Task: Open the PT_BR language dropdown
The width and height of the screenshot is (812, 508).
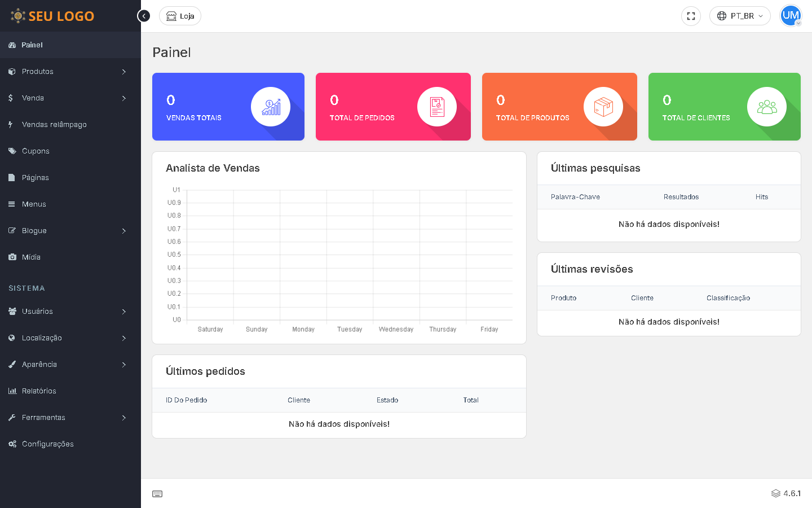Action: (740, 16)
